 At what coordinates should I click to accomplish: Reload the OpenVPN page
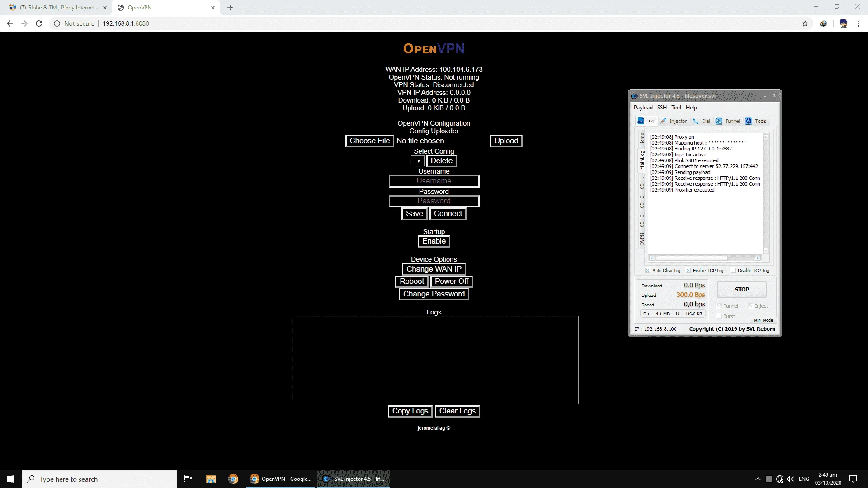point(39,23)
